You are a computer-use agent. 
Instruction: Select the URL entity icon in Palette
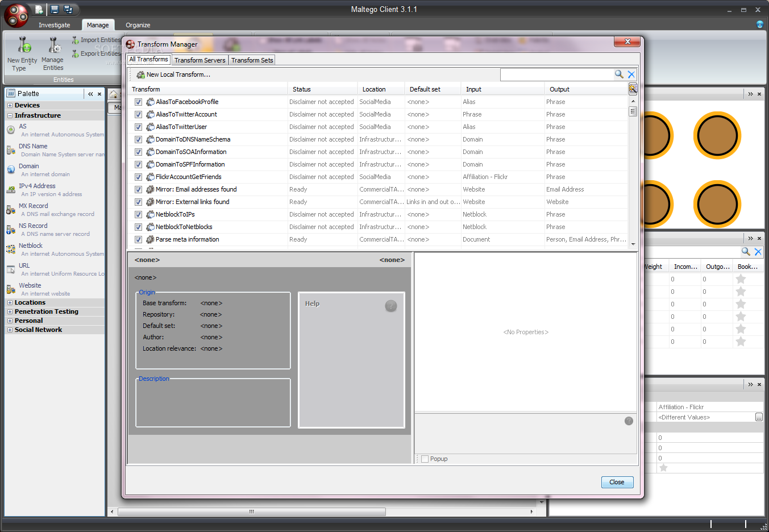pos(11,269)
